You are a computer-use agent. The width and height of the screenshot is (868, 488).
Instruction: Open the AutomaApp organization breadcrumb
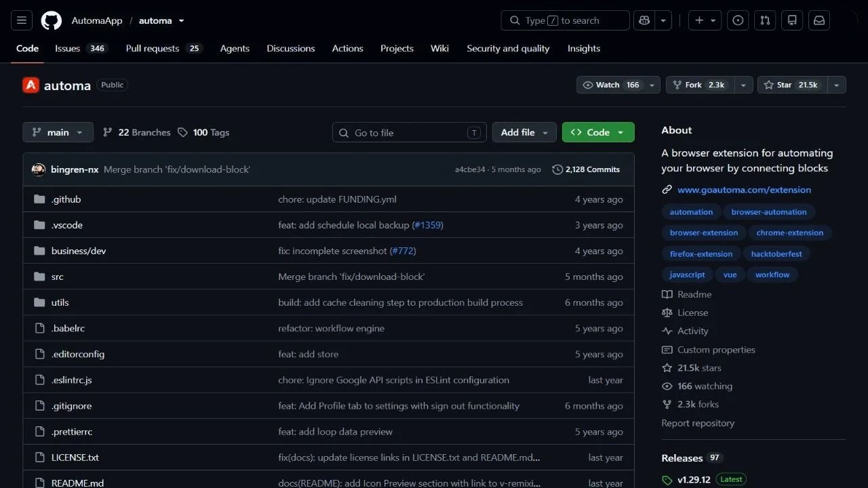pyautogui.click(x=97, y=20)
